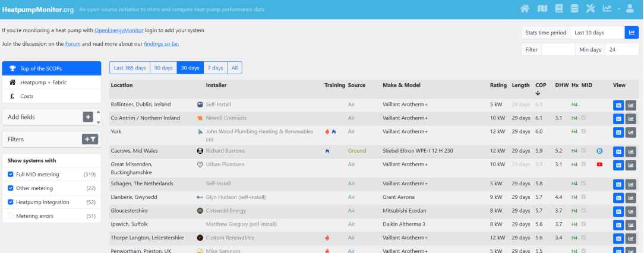This screenshot has height=253, width=644.
Task: Toggle MID checkbox in Caersws row
Action: (x=583, y=151)
